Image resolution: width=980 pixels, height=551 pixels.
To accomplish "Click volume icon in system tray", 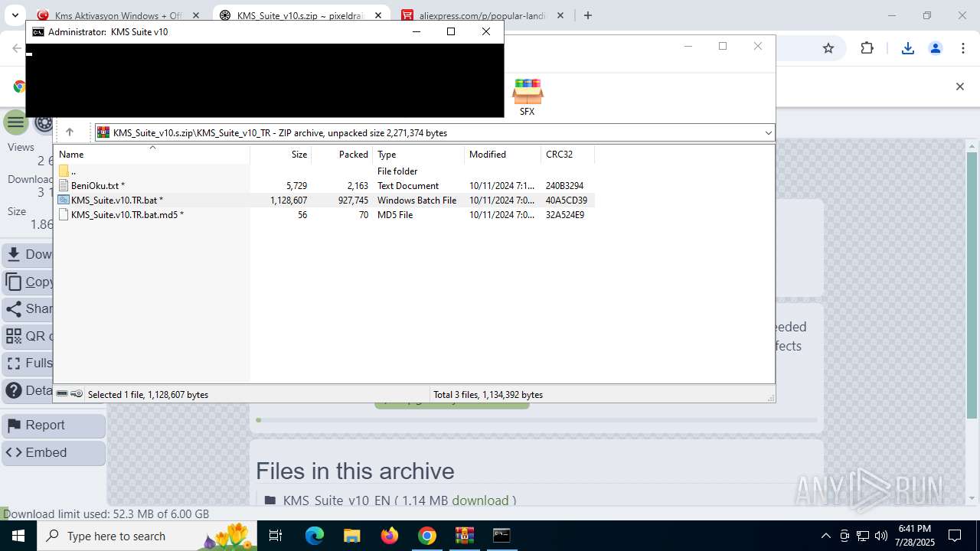I will 881,536.
